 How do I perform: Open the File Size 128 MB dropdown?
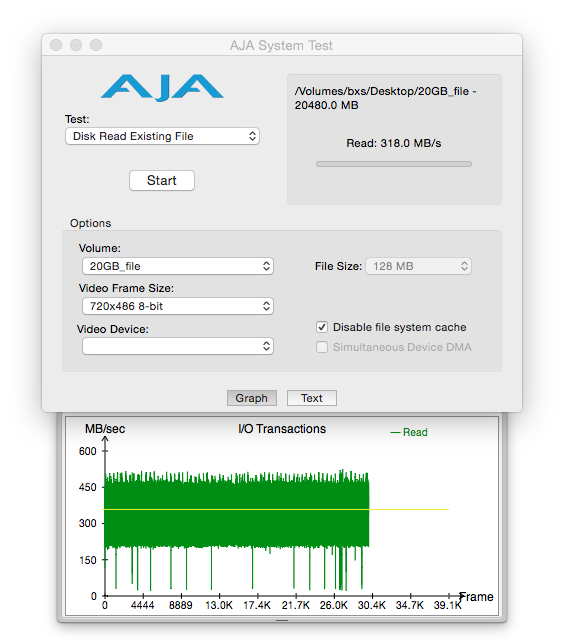(x=419, y=266)
